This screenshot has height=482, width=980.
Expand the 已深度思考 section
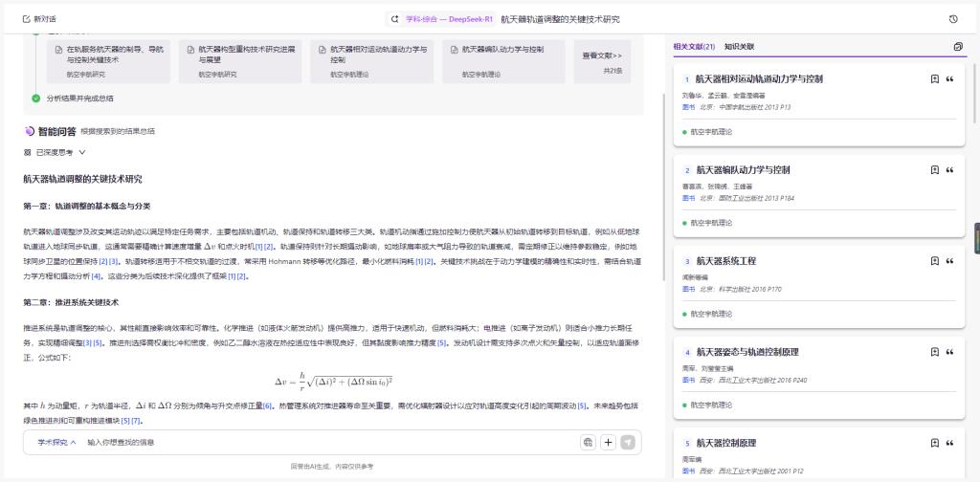tap(55, 152)
